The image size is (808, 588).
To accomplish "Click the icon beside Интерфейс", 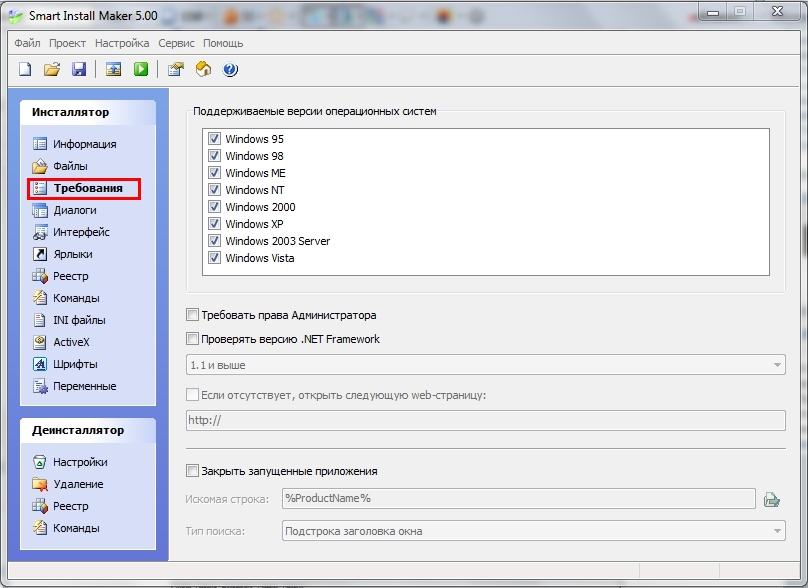I will [x=40, y=232].
